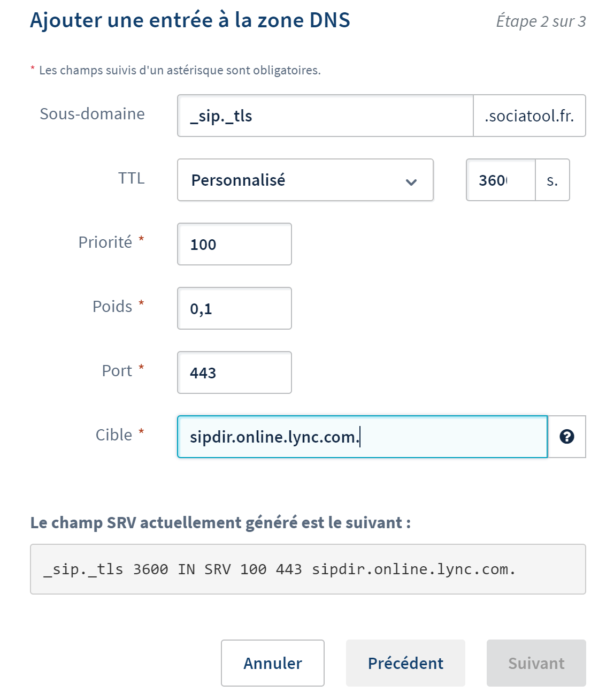This screenshot has height=700, width=614.
Task: Click the Cible field label
Action: pyautogui.click(x=113, y=435)
